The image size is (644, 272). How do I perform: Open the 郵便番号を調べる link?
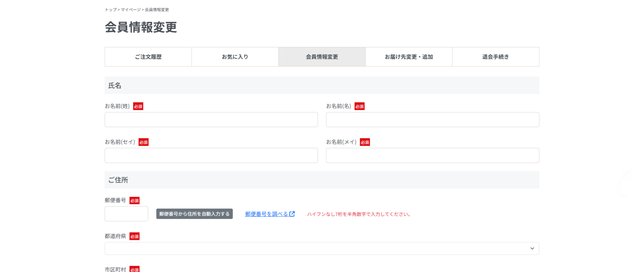click(x=270, y=214)
